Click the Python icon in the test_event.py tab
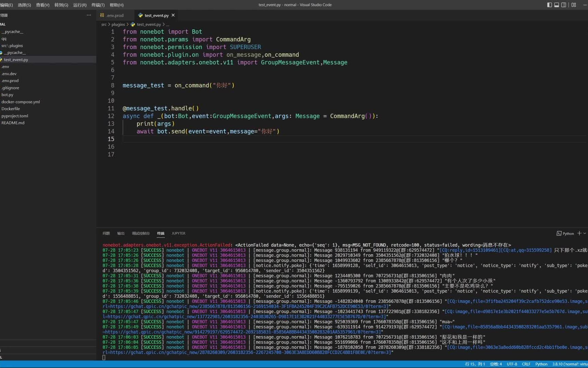Viewport: 588px width, 368px height. [140, 15]
